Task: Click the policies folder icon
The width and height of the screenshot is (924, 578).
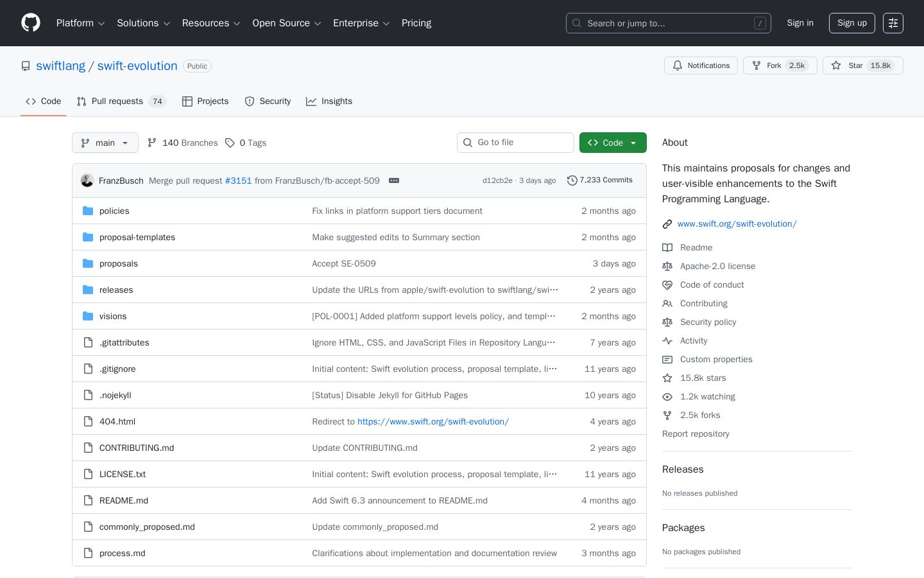Action: 88,211
